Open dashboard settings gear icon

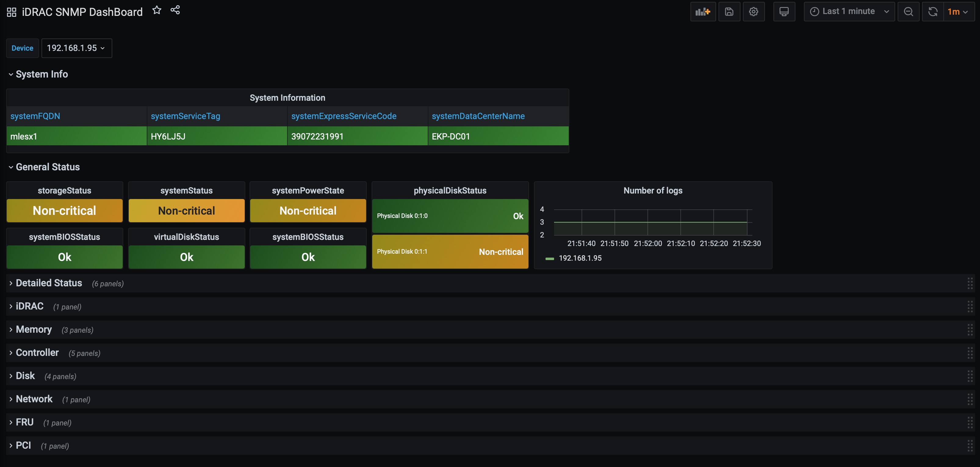click(x=753, y=11)
